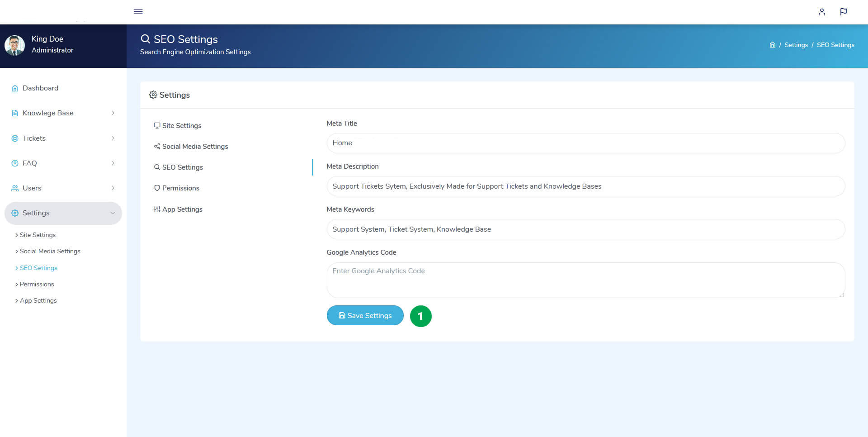Toggle the hamburger sidebar menu icon
This screenshot has height=437, width=868.
(x=138, y=12)
